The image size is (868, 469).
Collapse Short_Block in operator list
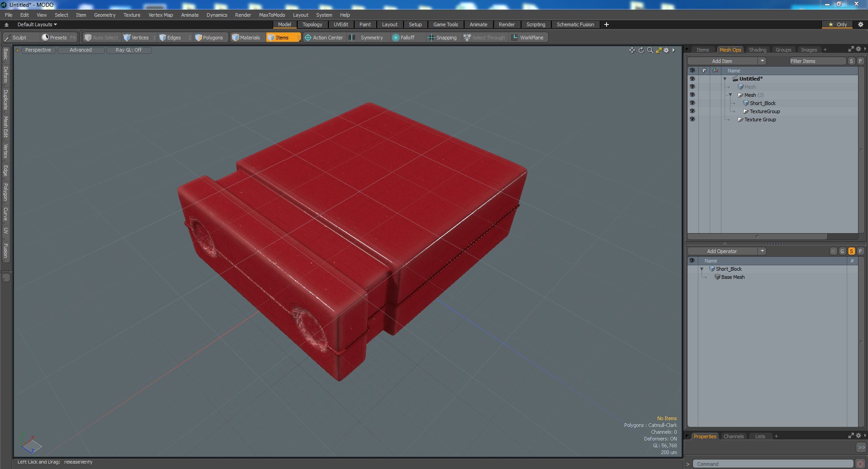702,269
